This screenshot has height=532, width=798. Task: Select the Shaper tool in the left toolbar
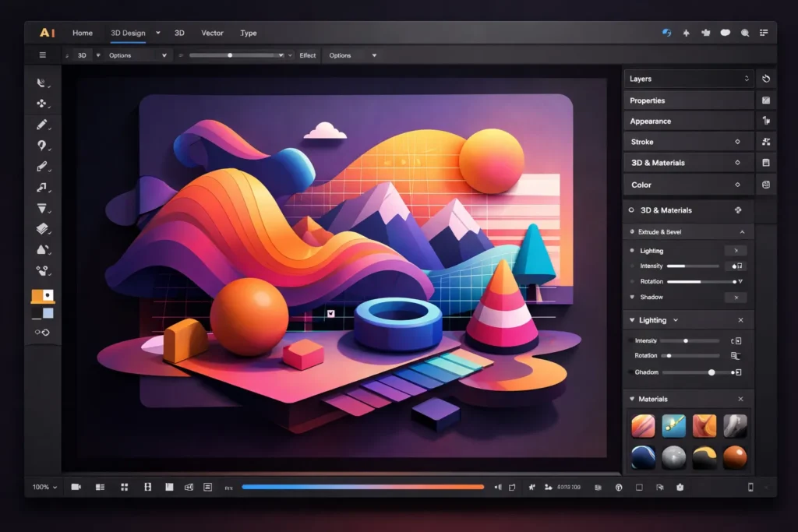coord(43,103)
